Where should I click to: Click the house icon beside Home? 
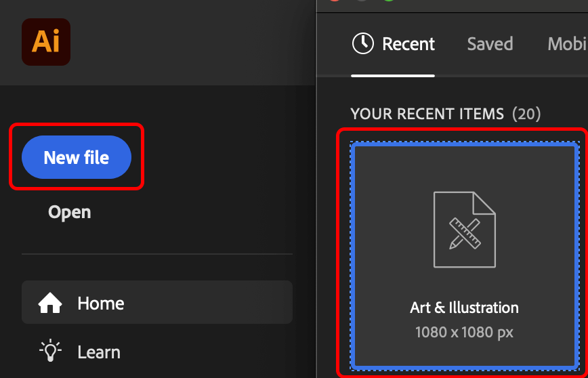coord(50,303)
